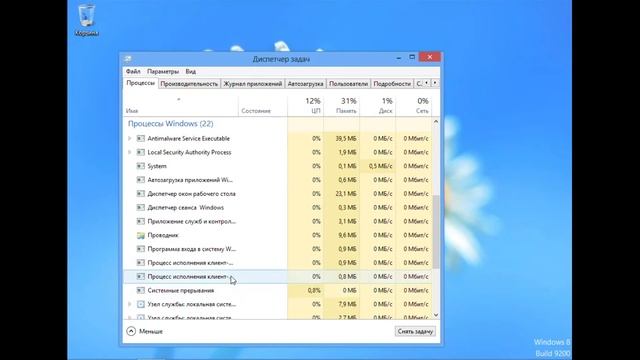This screenshot has width=640, height=360.
Task: Click the Системные прерывания process icon
Action: tap(140, 290)
